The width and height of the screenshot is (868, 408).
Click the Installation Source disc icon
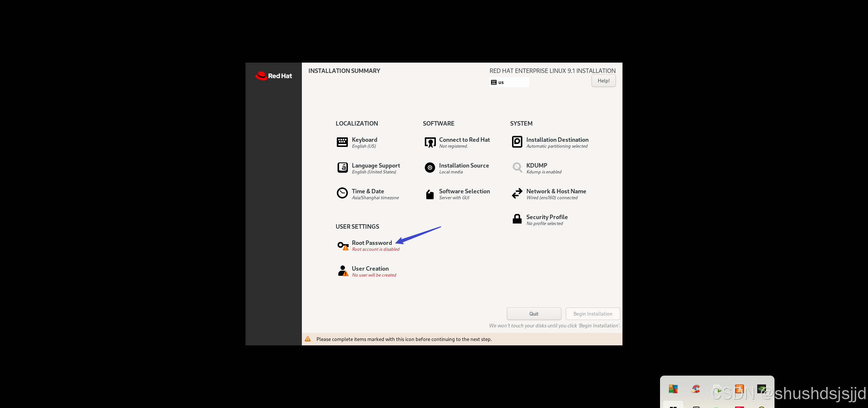click(x=430, y=168)
